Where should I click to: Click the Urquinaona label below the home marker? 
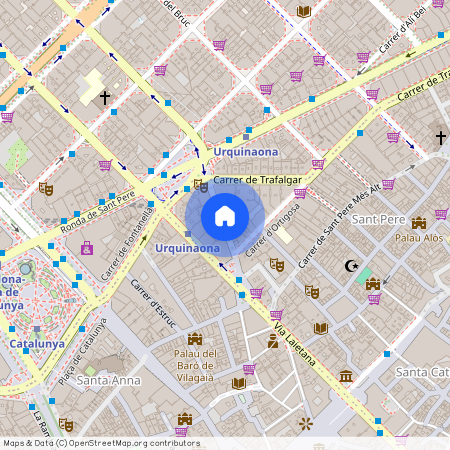pos(187,248)
